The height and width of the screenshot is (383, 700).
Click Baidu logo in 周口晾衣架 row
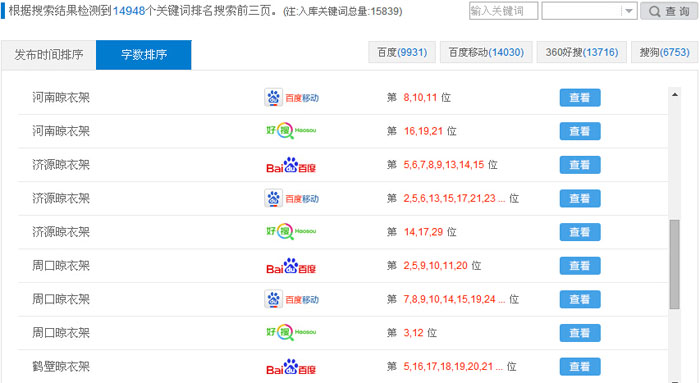291,266
